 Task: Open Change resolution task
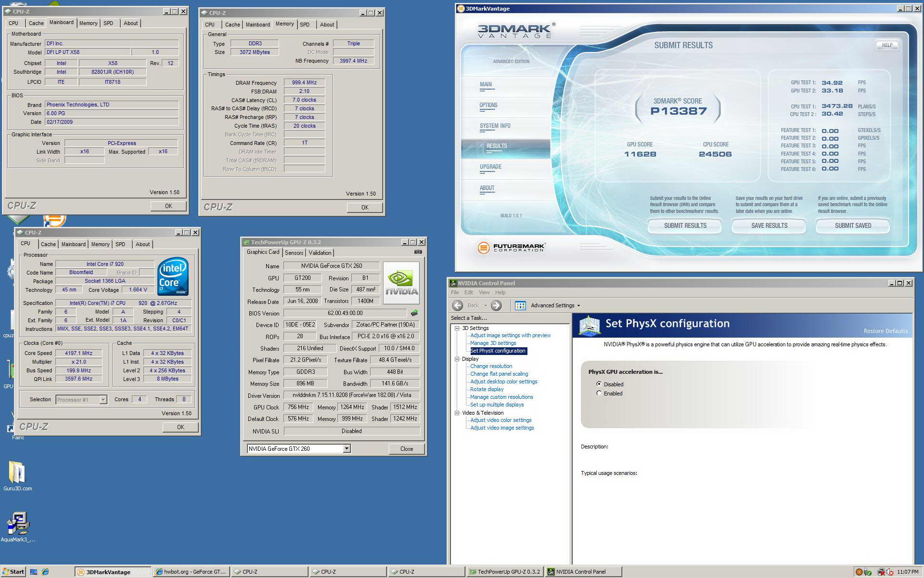[x=491, y=366]
